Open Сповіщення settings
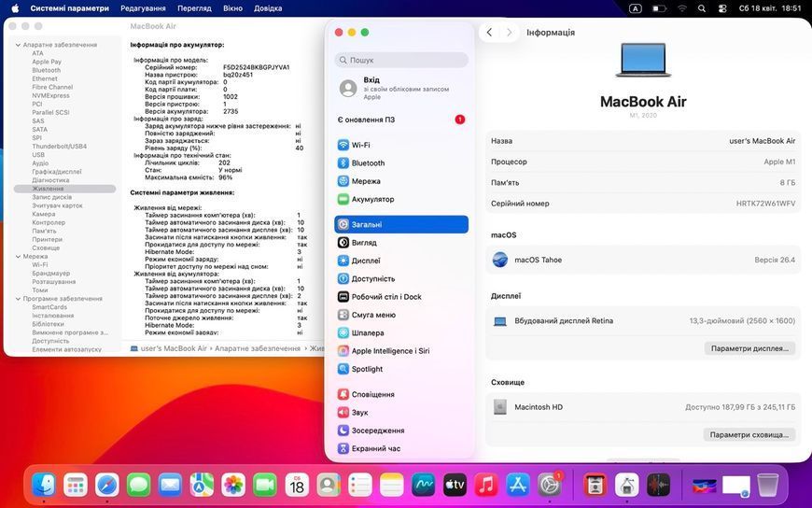Viewport: 812px width, 508px height. [x=400, y=394]
